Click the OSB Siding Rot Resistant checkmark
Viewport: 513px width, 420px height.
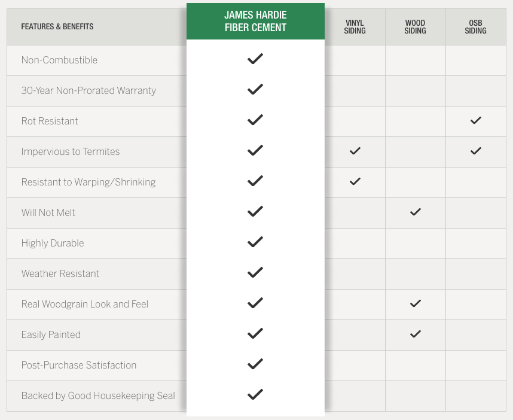tap(476, 120)
